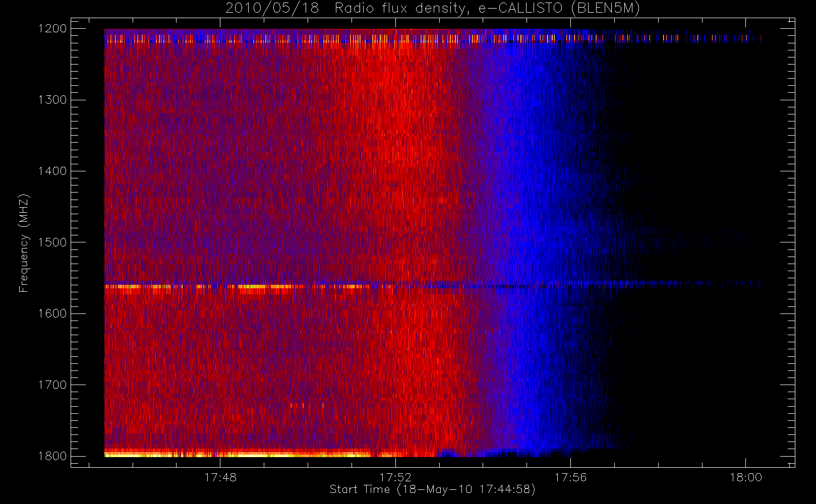Click the 1500 frequency tick label
Image resolution: width=816 pixels, height=504 pixels.
click(52, 242)
